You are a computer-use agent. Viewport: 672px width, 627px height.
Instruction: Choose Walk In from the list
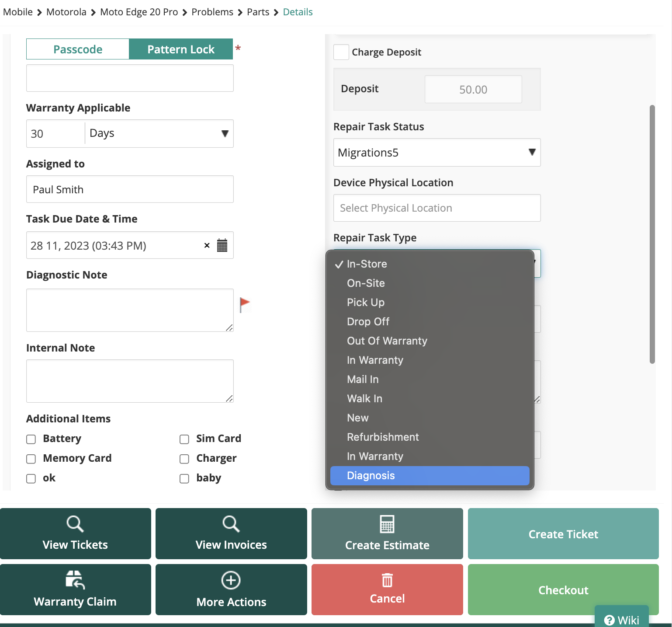click(430, 398)
